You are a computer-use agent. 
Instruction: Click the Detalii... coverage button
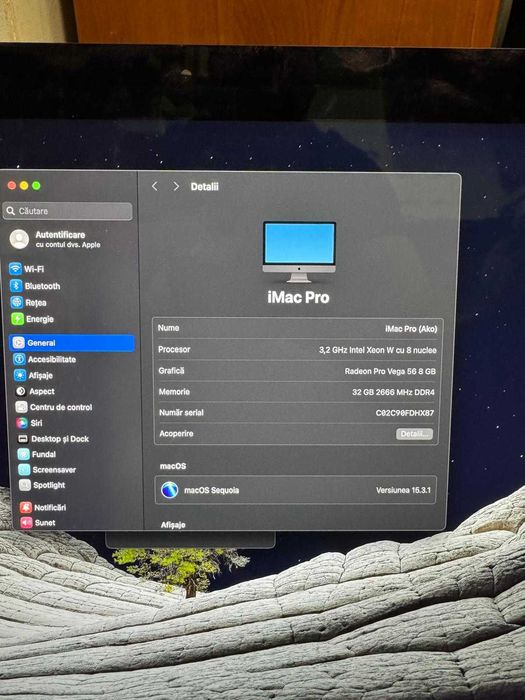pyautogui.click(x=414, y=434)
